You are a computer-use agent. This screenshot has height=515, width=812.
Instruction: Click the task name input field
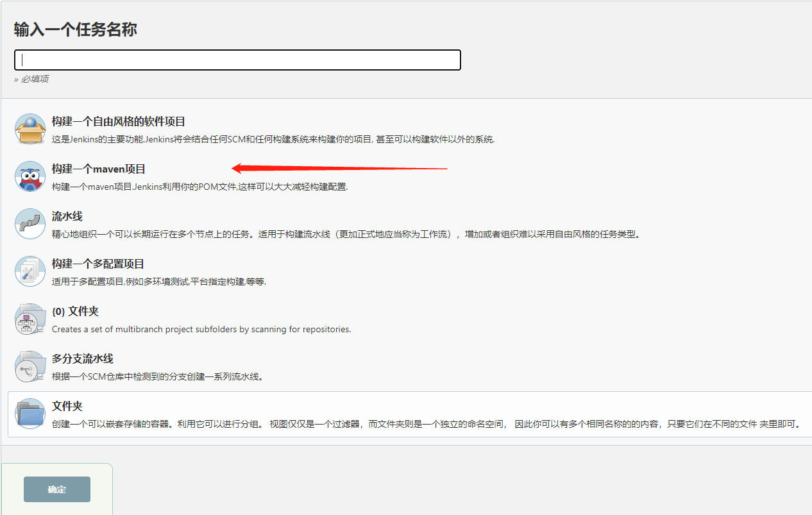(x=237, y=60)
